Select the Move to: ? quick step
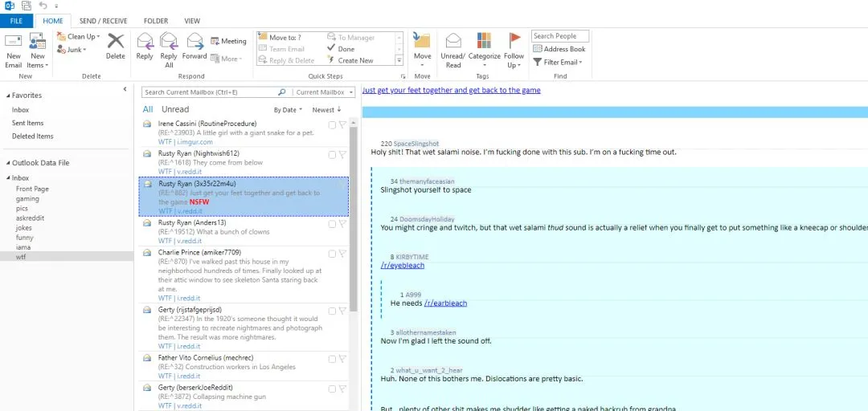868x411 pixels. [x=280, y=38]
